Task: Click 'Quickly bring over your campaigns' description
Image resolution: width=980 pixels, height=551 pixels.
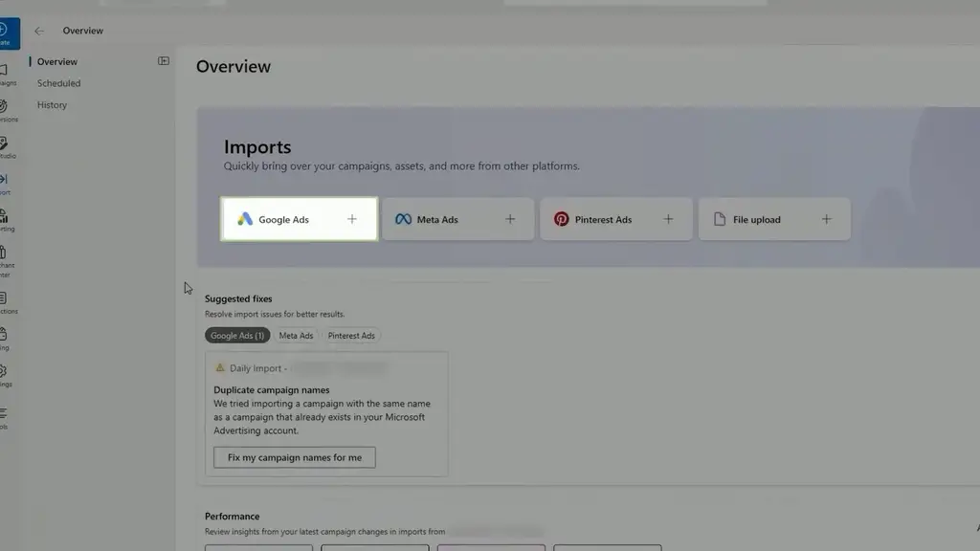Action: click(401, 166)
